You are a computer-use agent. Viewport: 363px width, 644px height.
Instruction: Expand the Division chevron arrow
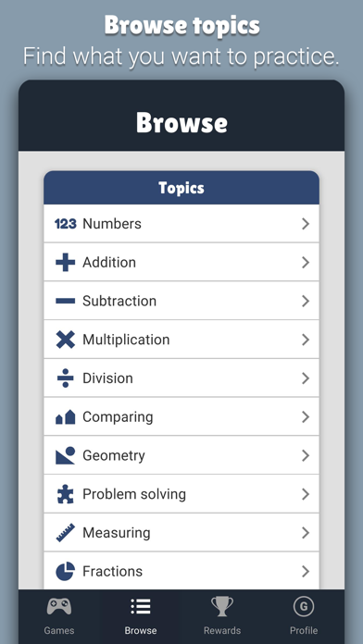click(x=306, y=378)
